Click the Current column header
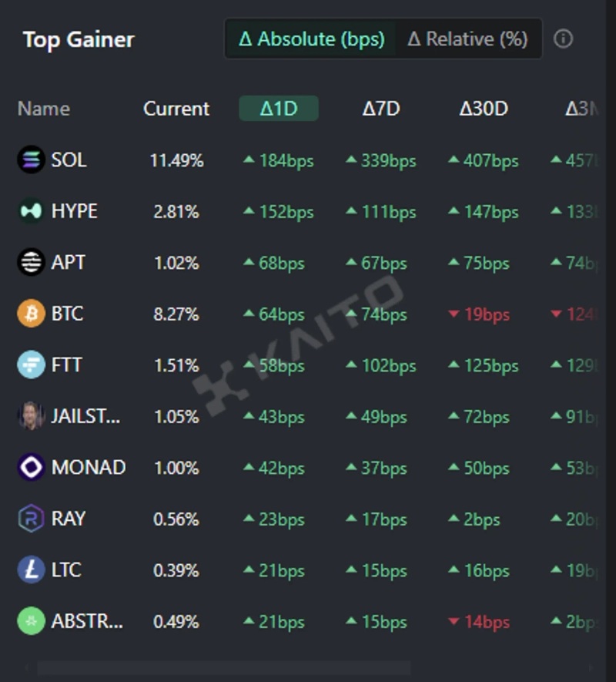Image resolution: width=616 pixels, height=682 pixels. [176, 109]
